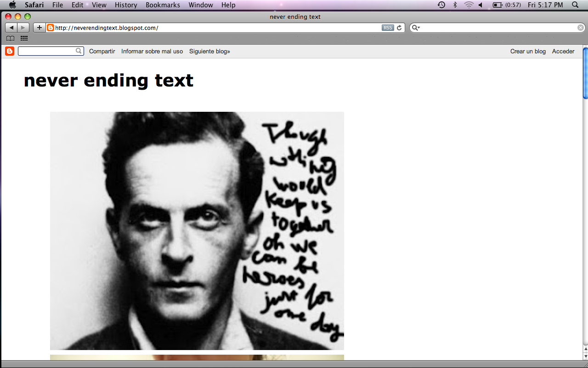This screenshot has height=368, width=588.
Task: Click the Wittgenstein portrait image
Action: click(x=197, y=230)
